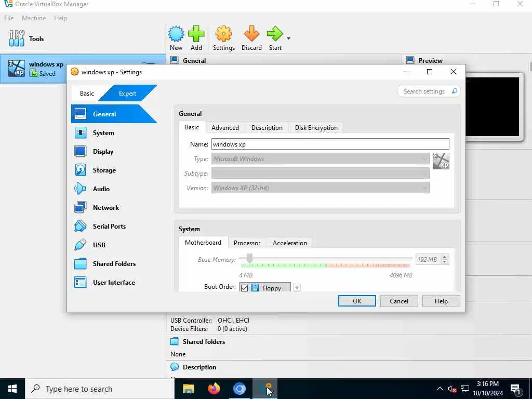This screenshot has height=399, width=532.
Task: Click the Base Memory slider handle
Action: click(x=249, y=258)
